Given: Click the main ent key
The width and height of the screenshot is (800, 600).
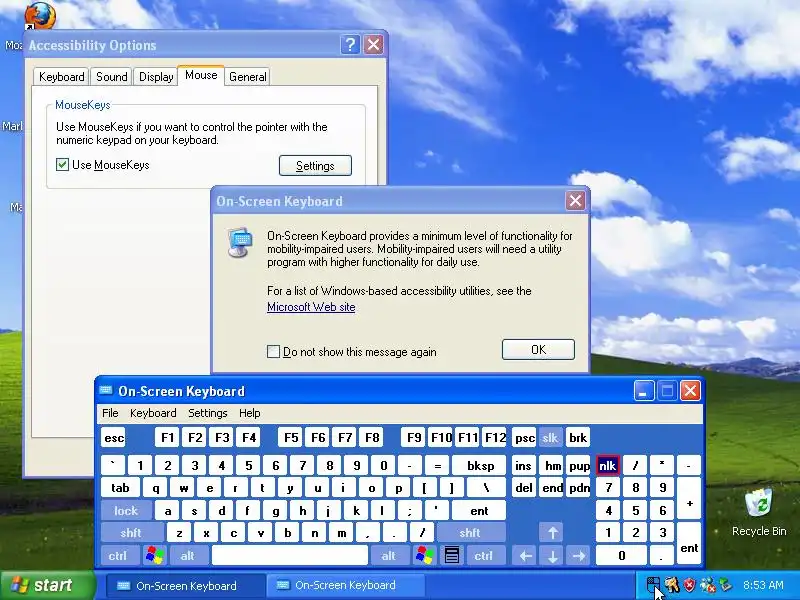Looking at the screenshot, I should point(479,510).
